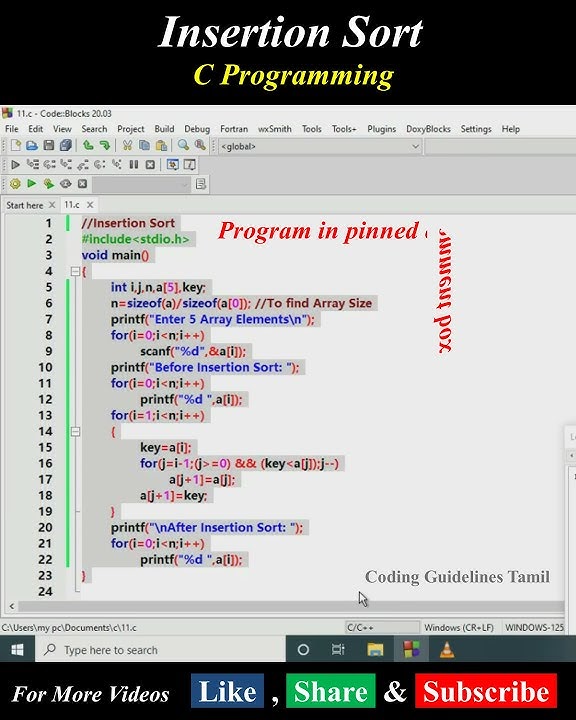Open the wxSmith menu
The image size is (576, 720).
point(275,129)
